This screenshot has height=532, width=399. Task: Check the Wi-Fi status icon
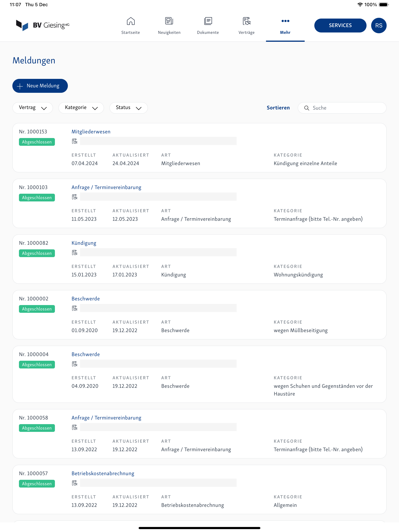click(x=360, y=5)
